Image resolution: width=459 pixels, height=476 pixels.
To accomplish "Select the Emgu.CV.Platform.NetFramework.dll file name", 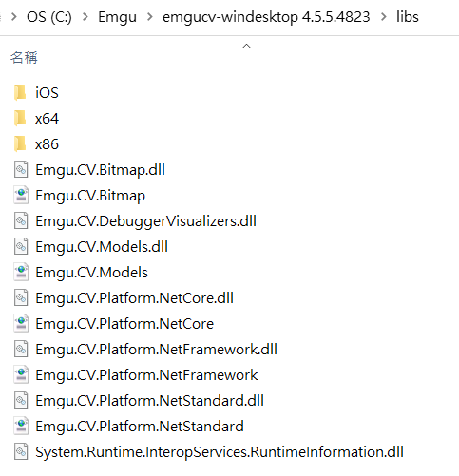I will point(156,349).
